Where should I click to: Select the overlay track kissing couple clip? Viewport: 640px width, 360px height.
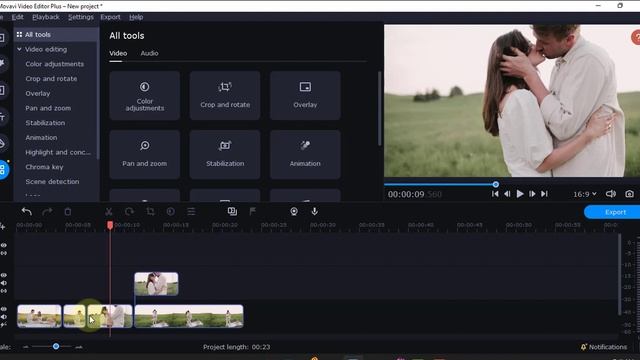156,284
